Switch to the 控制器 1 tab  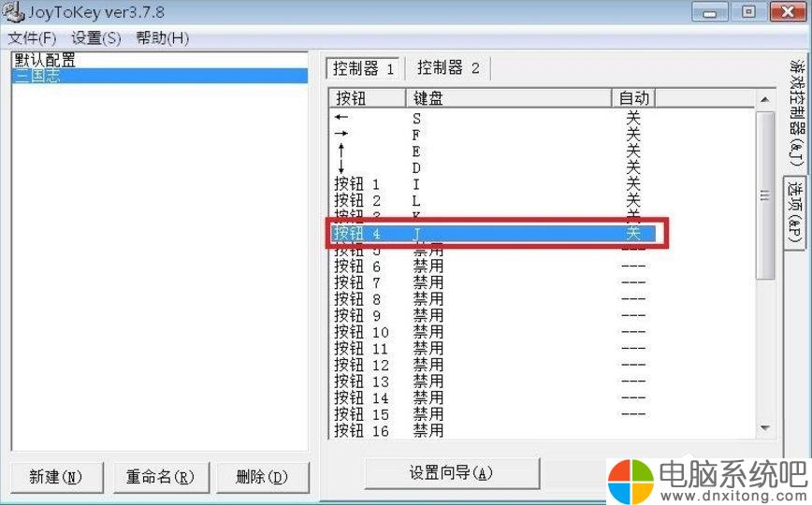(x=363, y=68)
